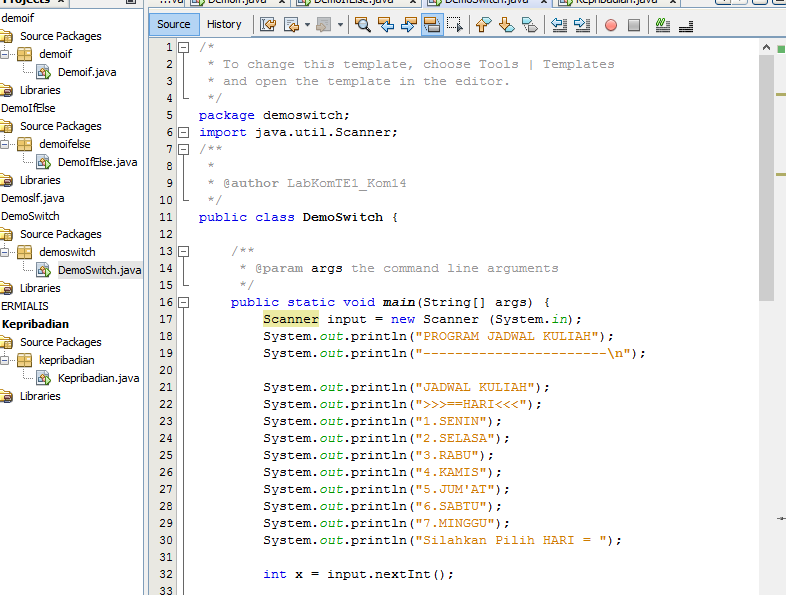Screen dimensions: 786x595
Task: Click the highlighted Scanner word on line 17
Action: coord(291,319)
